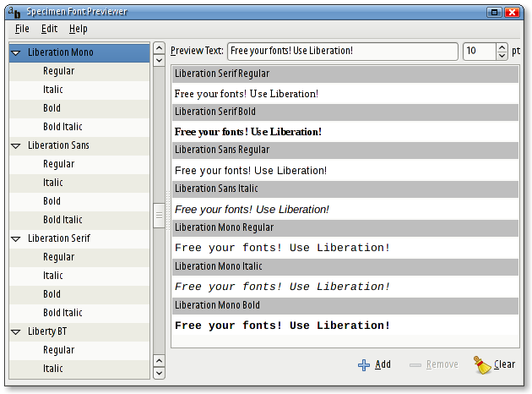Screen dimensions: 532x394
Task: Click the broom icon on Clear button
Action: click(482, 365)
